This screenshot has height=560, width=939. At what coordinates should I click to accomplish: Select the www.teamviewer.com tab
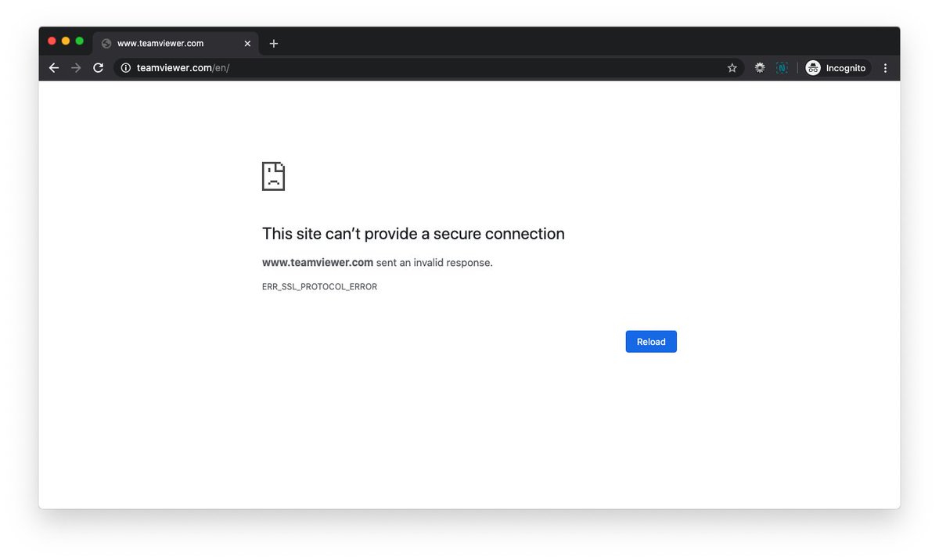click(x=176, y=44)
